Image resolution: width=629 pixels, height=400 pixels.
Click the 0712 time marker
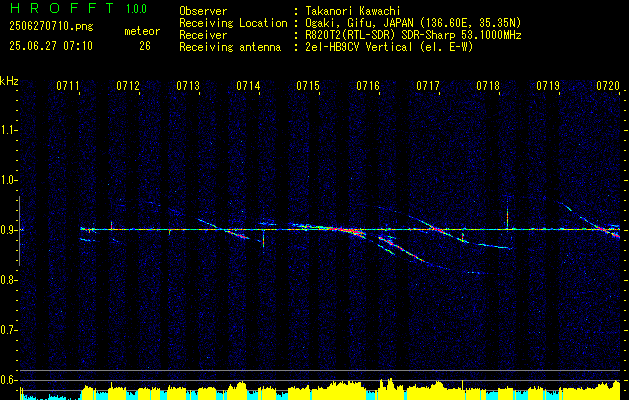tap(128, 86)
